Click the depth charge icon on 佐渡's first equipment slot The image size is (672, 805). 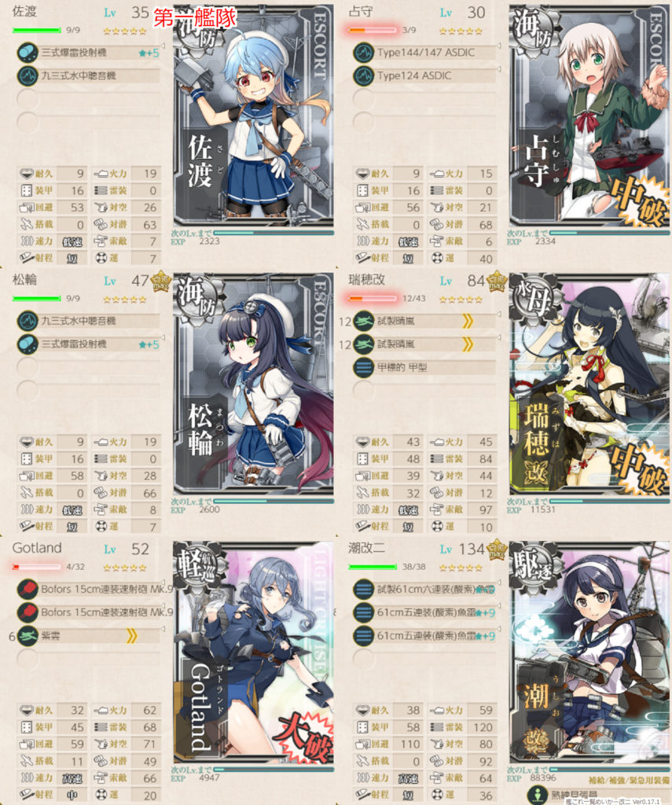(x=28, y=53)
